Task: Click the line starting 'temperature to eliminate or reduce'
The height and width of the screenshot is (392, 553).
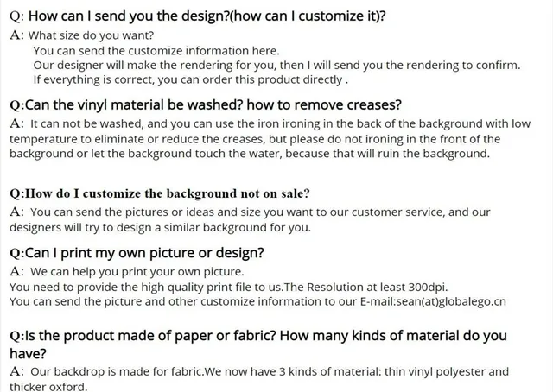Action: pos(255,139)
